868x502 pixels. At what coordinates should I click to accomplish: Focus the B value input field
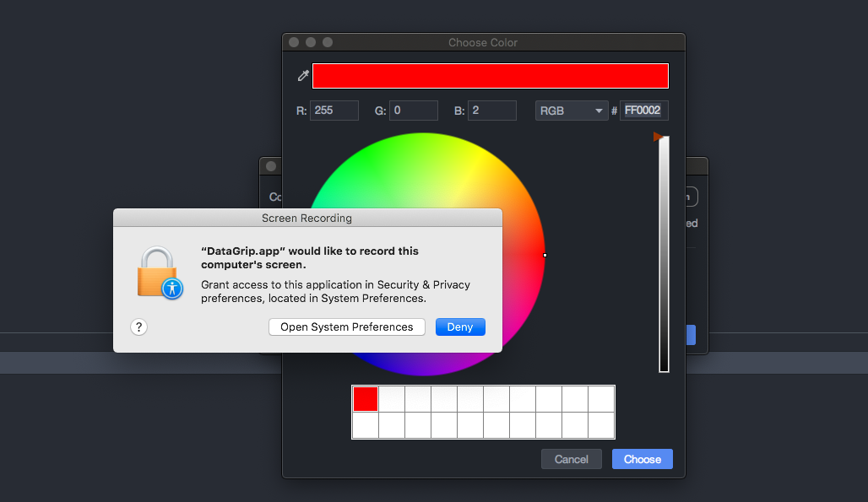point(491,111)
